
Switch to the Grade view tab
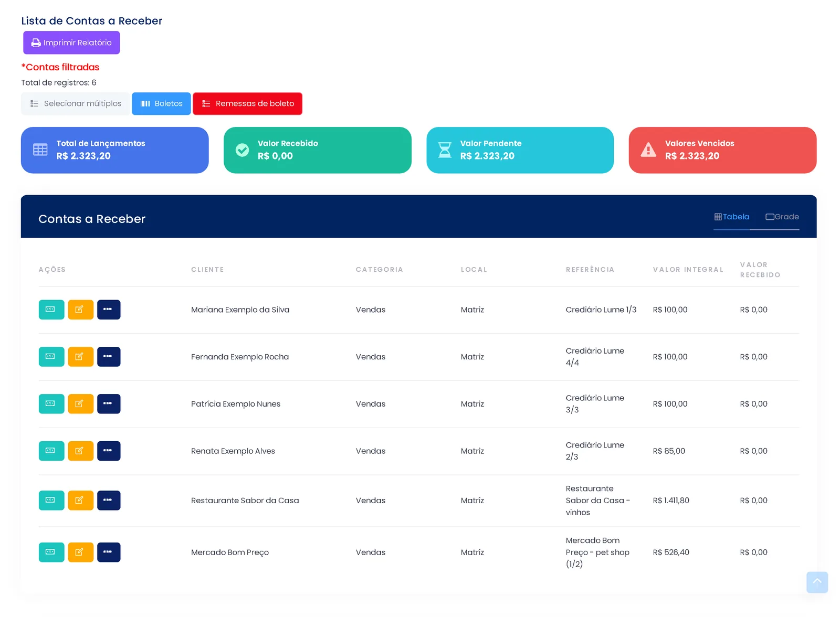(x=782, y=217)
